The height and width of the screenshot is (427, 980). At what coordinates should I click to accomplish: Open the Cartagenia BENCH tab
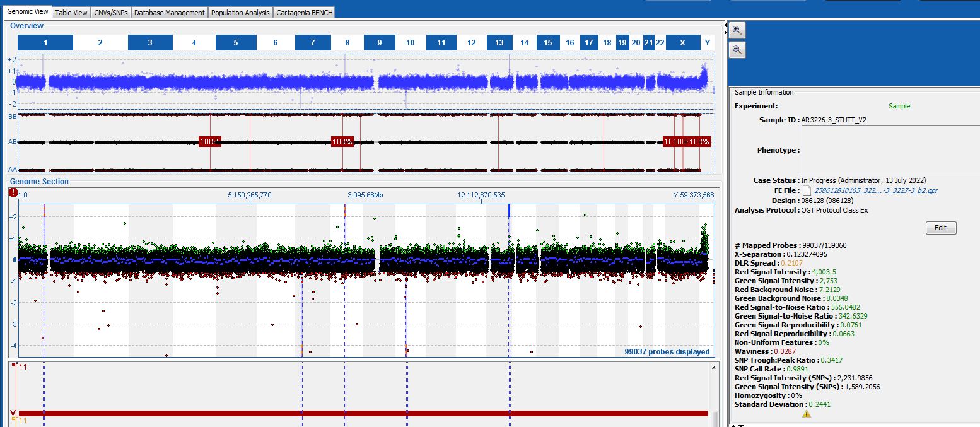tap(304, 13)
